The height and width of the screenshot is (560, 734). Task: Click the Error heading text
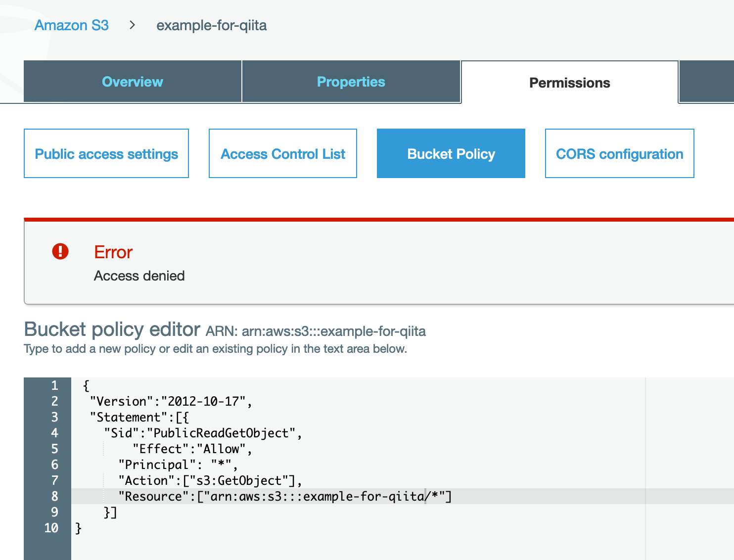[x=113, y=252]
